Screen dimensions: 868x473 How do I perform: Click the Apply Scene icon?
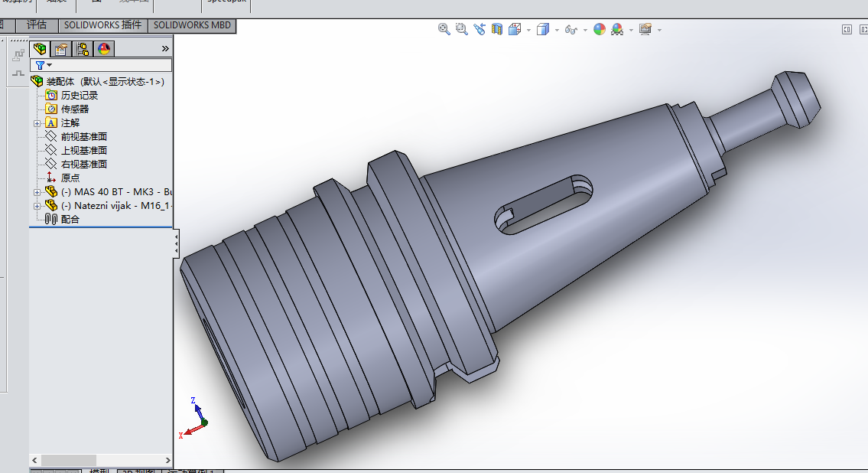pyautogui.click(x=617, y=29)
